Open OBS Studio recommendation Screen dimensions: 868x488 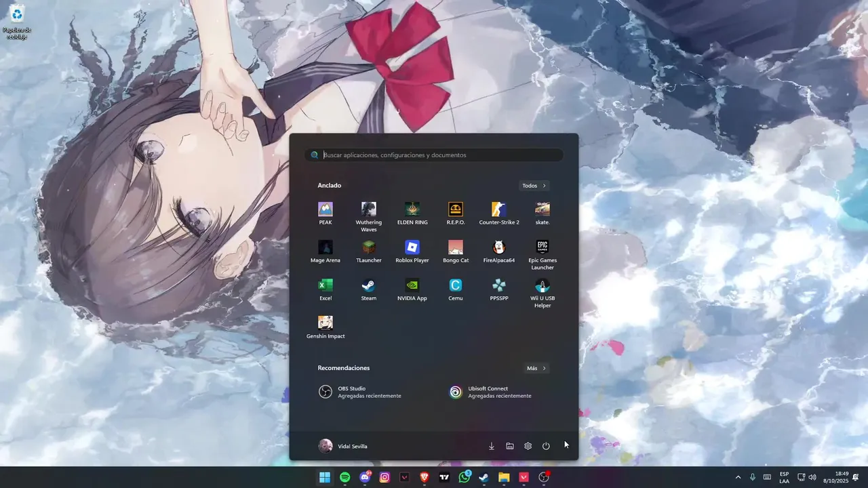pos(368,392)
